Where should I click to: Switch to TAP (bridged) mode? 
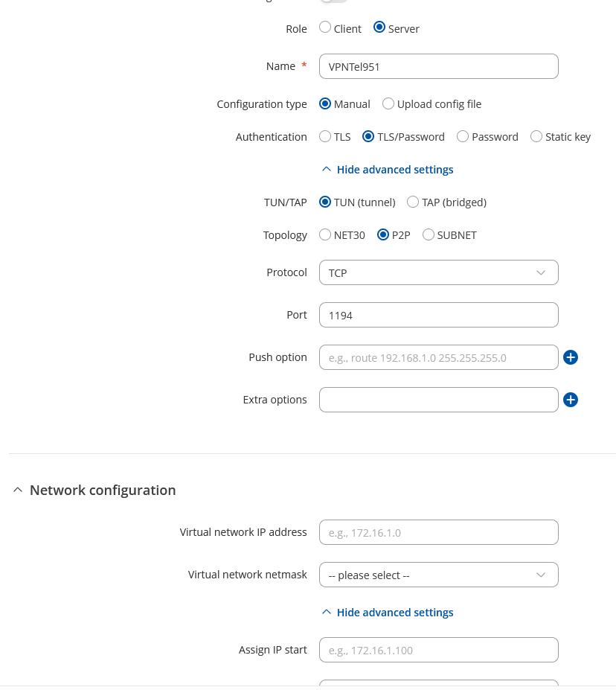(x=412, y=202)
